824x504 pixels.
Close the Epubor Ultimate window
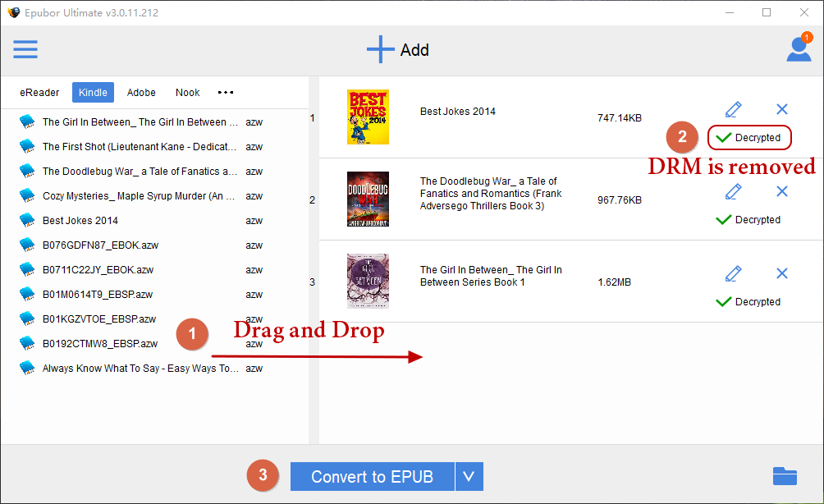pos(804,12)
